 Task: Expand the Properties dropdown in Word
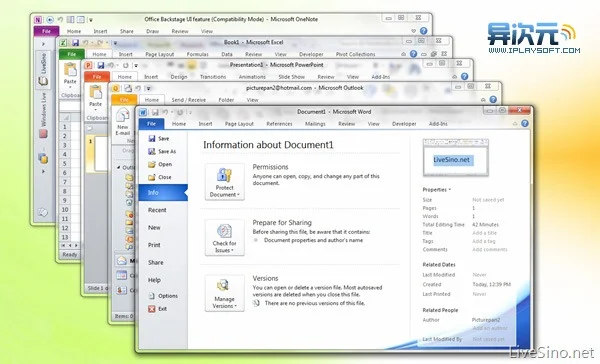437,189
